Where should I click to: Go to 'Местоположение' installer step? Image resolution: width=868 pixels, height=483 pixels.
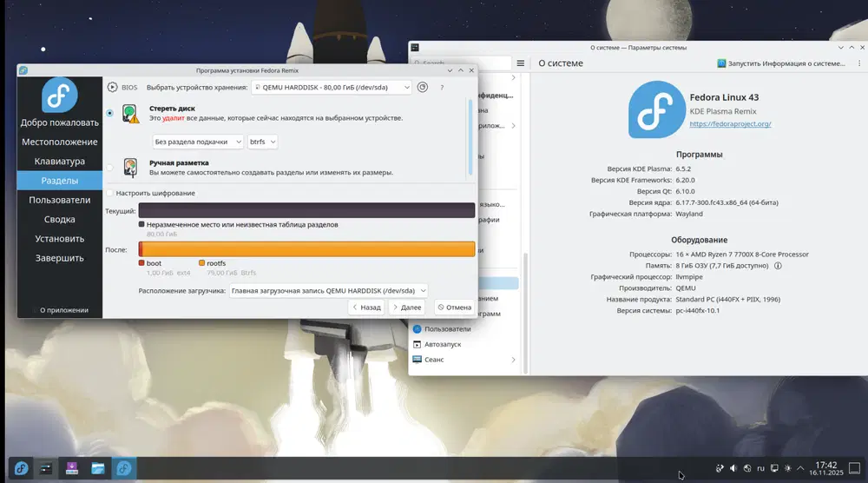coord(59,142)
